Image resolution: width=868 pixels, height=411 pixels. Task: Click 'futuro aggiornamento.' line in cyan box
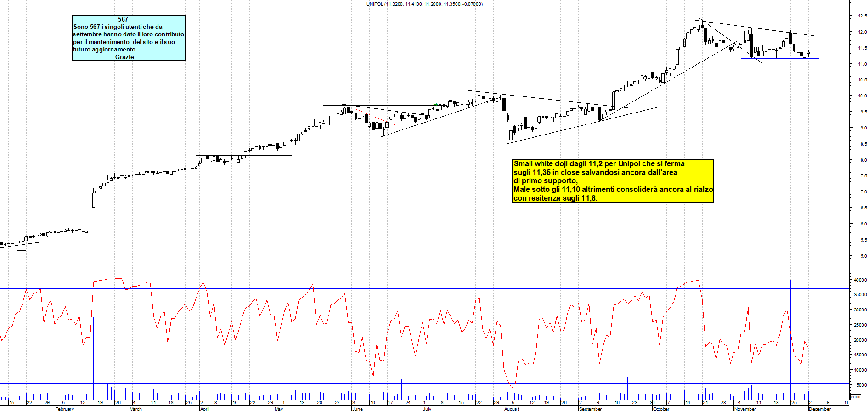tap(105, 49)
